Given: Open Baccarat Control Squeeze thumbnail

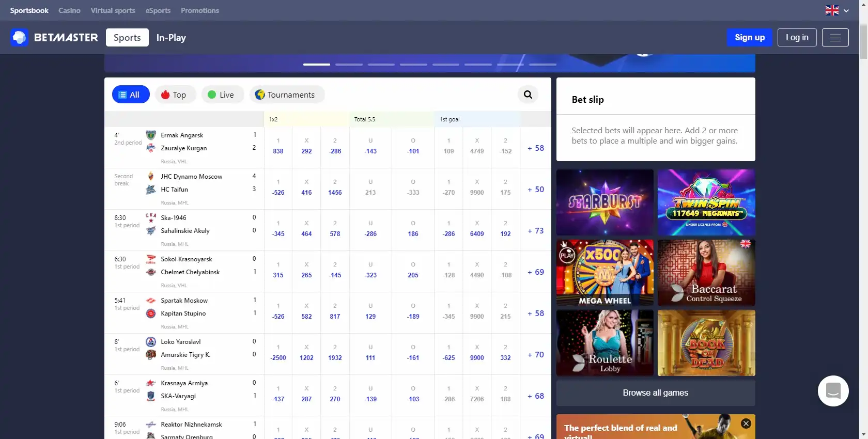Looking at the screenshot, I should (x=706, y=273).
